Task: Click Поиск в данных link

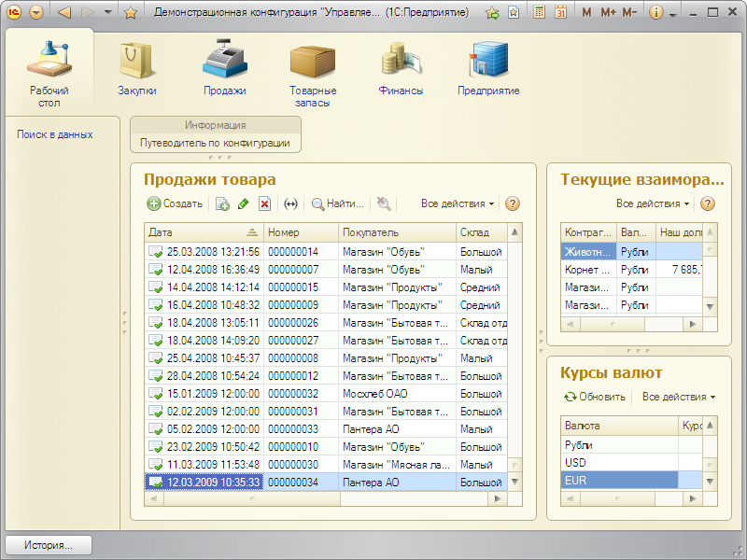Action: (55, 134)
